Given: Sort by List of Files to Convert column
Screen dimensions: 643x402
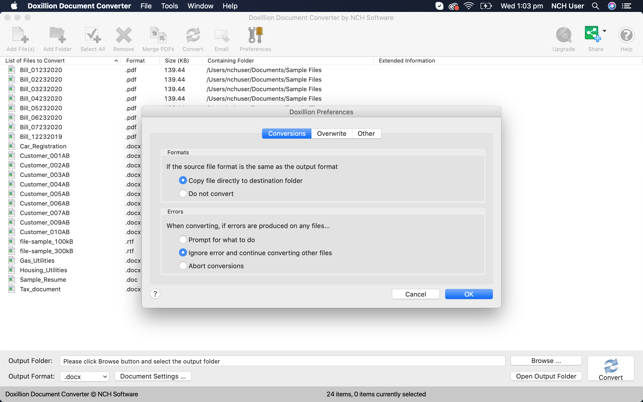Looking at the screenshot, I should pyautogui.click(x=61, y=61).
